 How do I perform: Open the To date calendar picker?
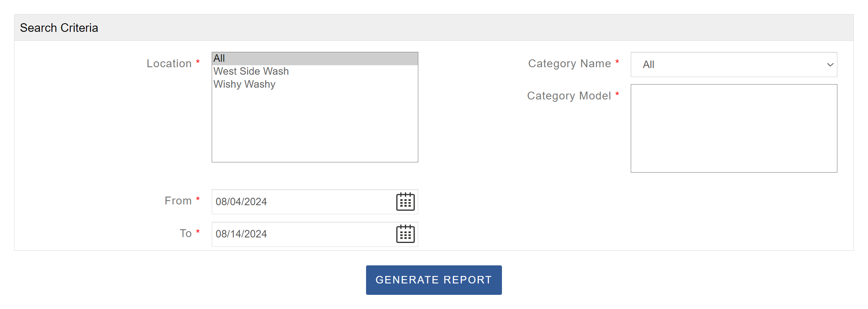click(x=405, y=234)
